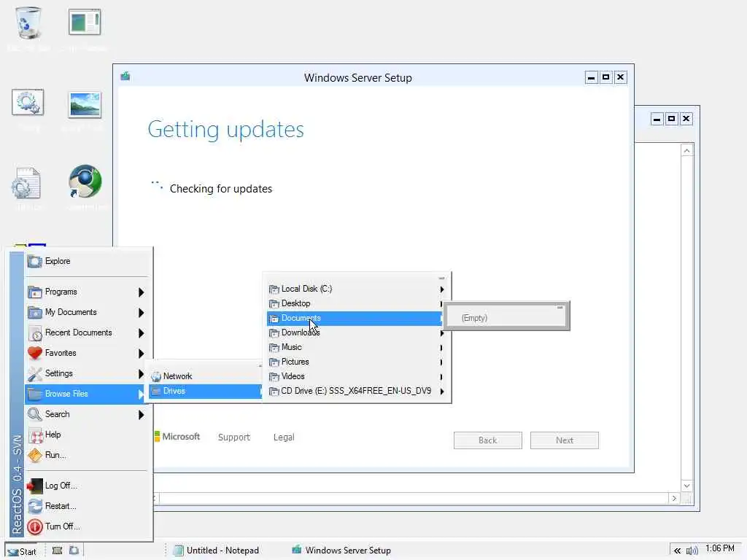747x560 pixels.
Task: Click the volume speaker tray icon
Action: pos(692,551)
